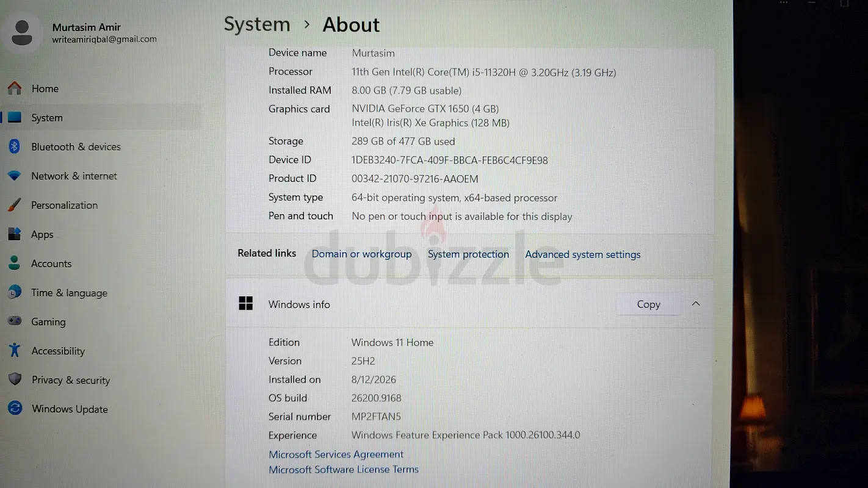Screen dimensions: 868x488
Task: Click the Product ID value 00342-21070-97216-AAOEM
Action: pyautogui.click(x=415, y=179)
